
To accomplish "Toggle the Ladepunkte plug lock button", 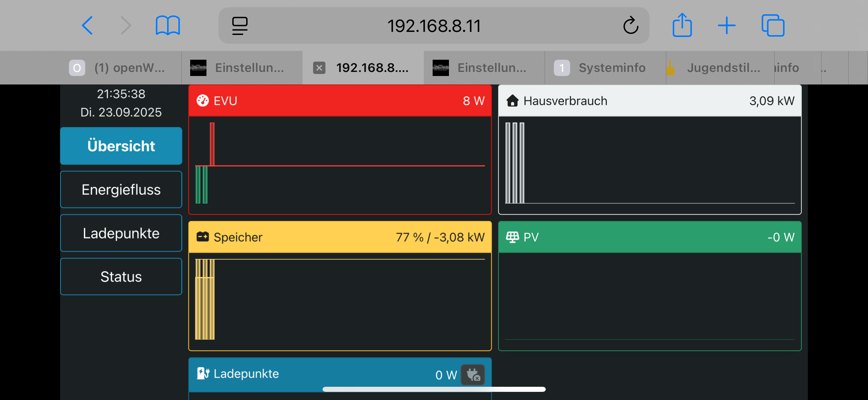I will coord(473,375).
